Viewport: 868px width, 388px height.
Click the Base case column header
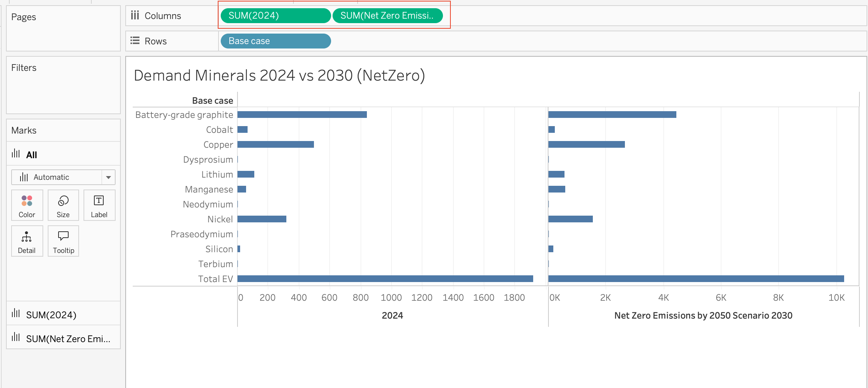pos(213,101)
